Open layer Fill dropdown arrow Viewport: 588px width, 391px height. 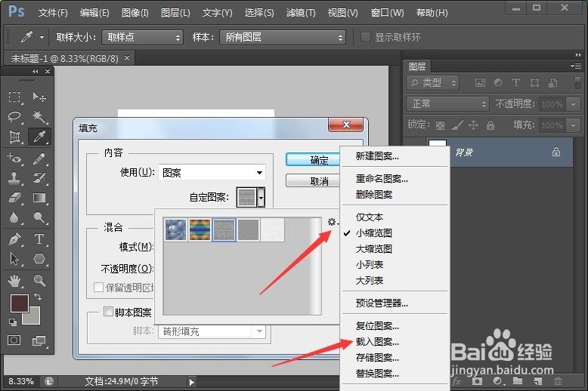(574, 125)
